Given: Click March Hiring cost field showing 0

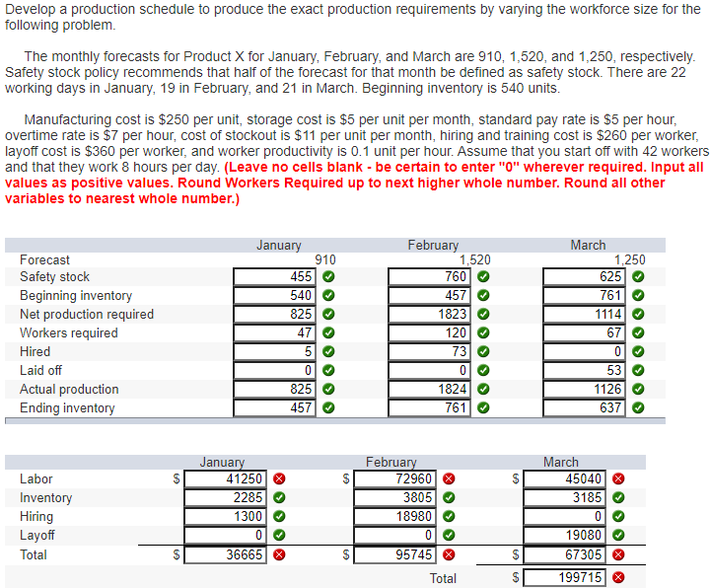Looking at the screenshot, I should 564,516.
